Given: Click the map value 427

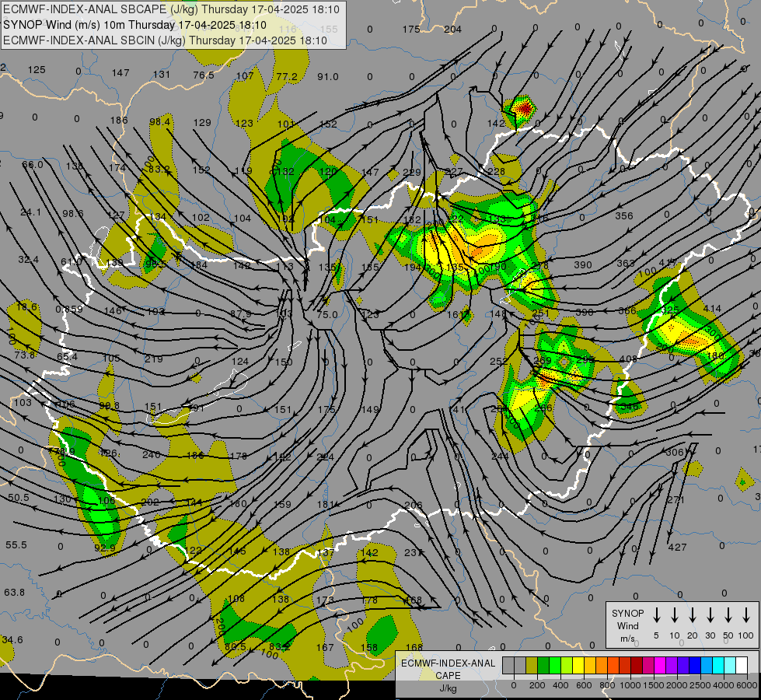Looking at the screenshot, I should point(677,547).
